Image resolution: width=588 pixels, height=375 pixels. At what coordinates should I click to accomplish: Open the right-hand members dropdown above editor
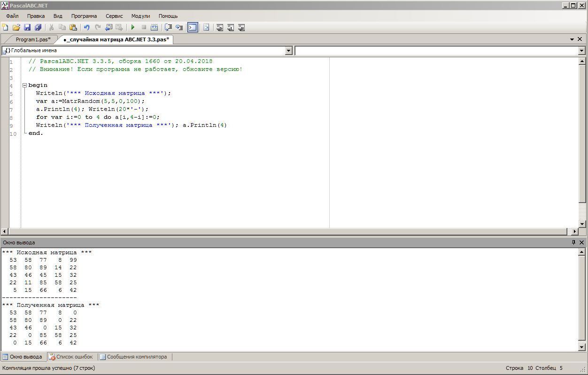(581, 51)
